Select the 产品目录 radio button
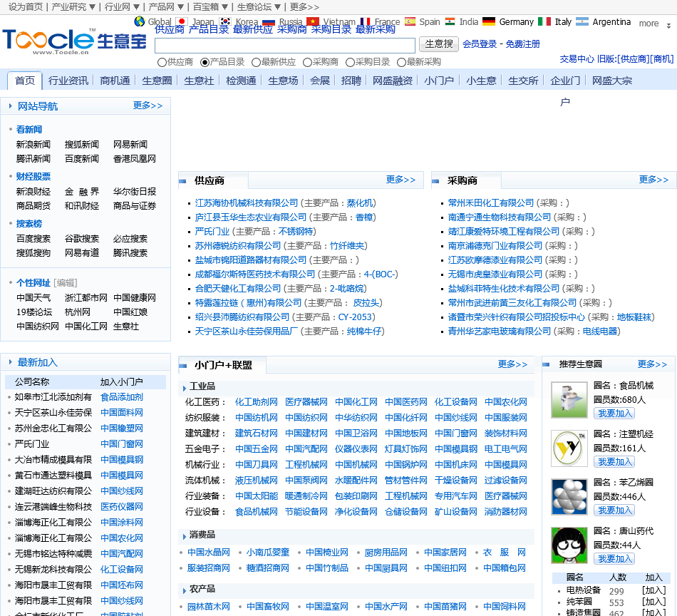 click(x=205, y=62)
